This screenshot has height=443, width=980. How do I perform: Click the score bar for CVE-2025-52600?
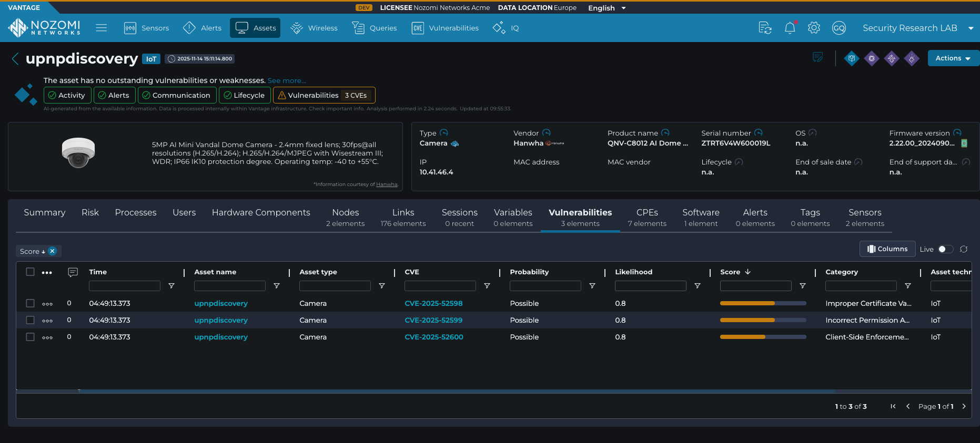point(763,337)
